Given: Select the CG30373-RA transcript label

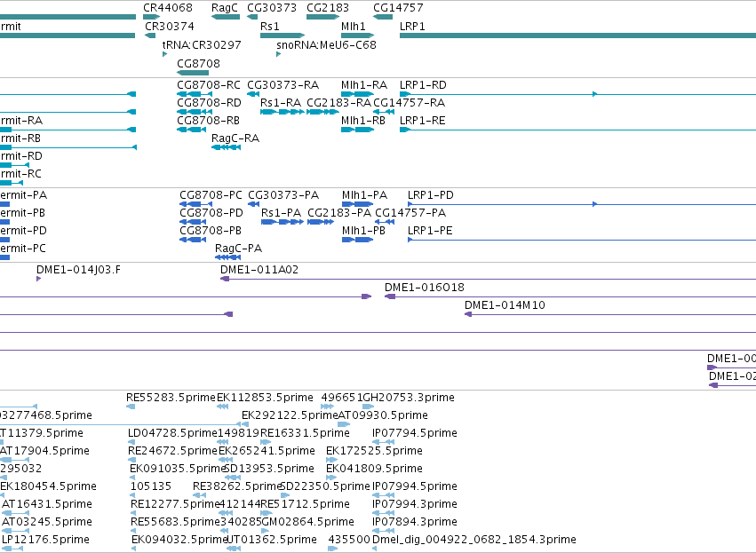Looking at the screenshot, I should [x=283, y=85].
